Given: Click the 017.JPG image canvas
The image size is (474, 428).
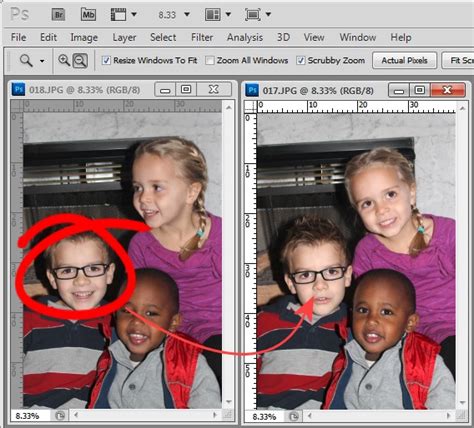Looking at the screenshot, I should [356, 261].
